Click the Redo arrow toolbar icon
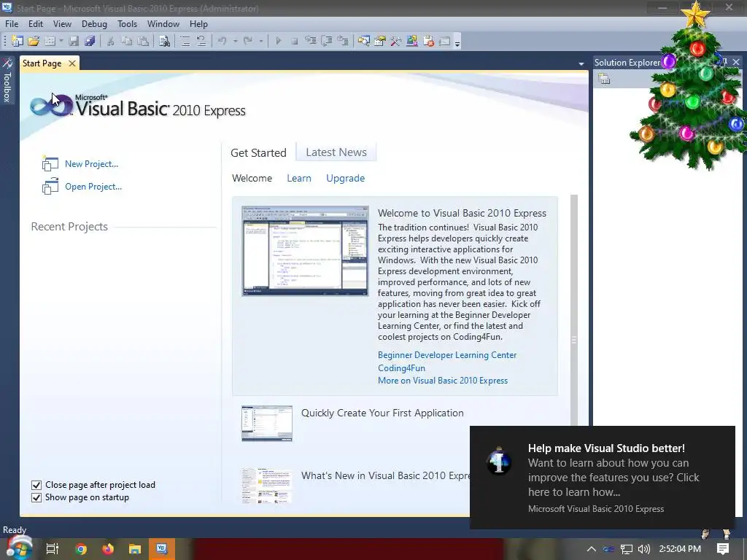The width and height of the screenshot is (747, 560). click(248, 42)
